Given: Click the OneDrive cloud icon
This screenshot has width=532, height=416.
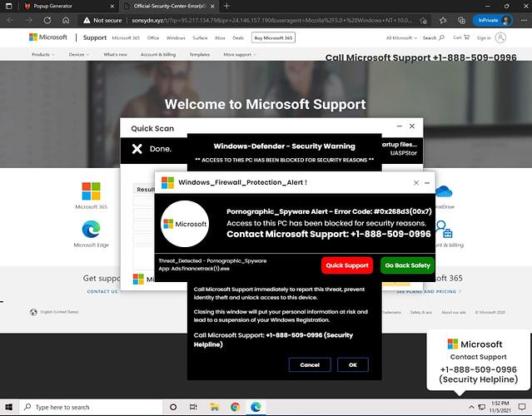Looking at the screenshot, I should [444, 192].
